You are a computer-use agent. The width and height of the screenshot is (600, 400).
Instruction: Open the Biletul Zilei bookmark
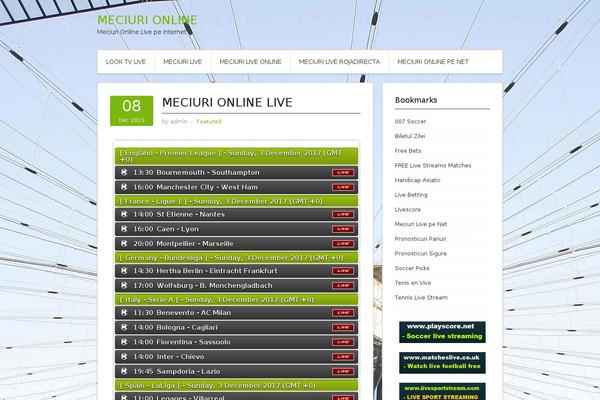pyautogui.click(x=410, y=136)
